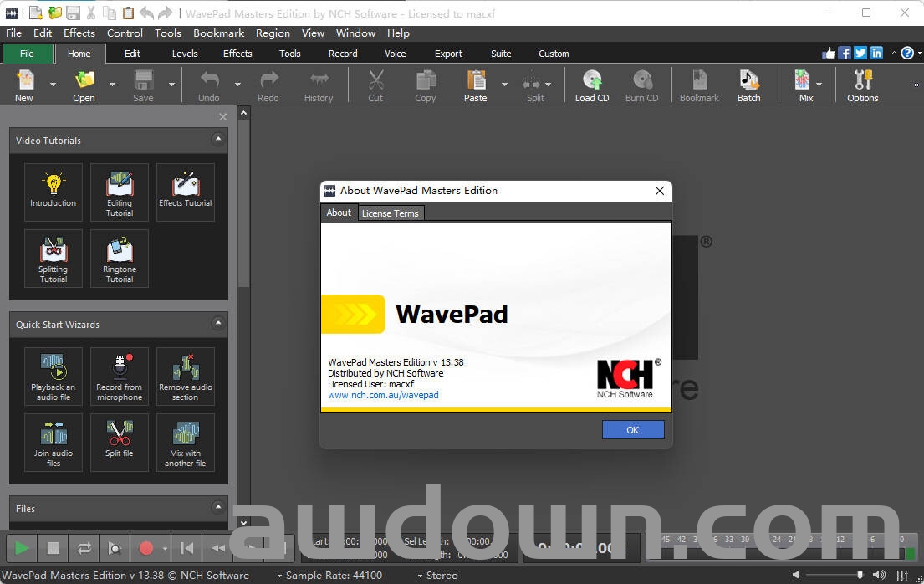Click the Options toolbar icon

coord(862,85)
